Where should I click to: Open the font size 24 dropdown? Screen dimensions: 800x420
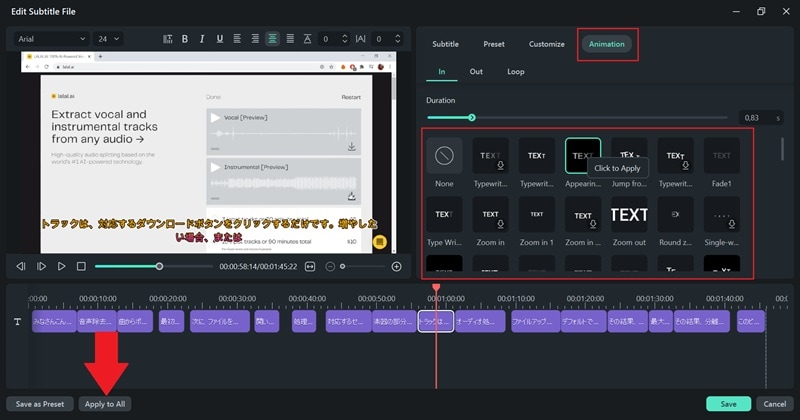(x=108, y=39)
